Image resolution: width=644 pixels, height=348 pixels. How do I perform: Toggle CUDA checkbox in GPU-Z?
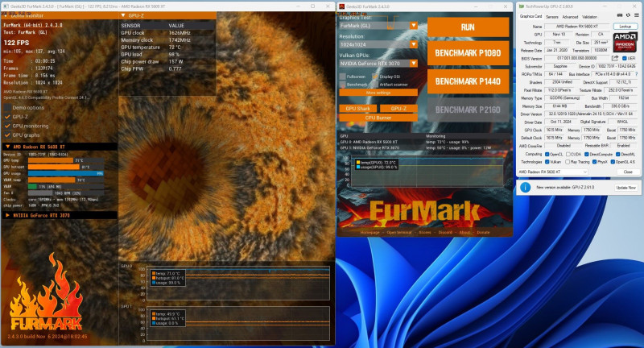tap(568, 154)
